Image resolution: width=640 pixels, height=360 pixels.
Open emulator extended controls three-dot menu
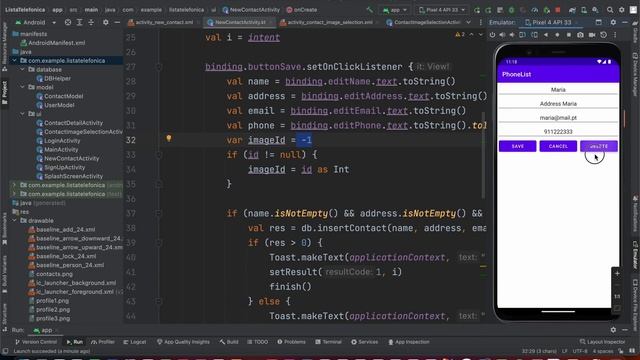click(x=615, y=35)
